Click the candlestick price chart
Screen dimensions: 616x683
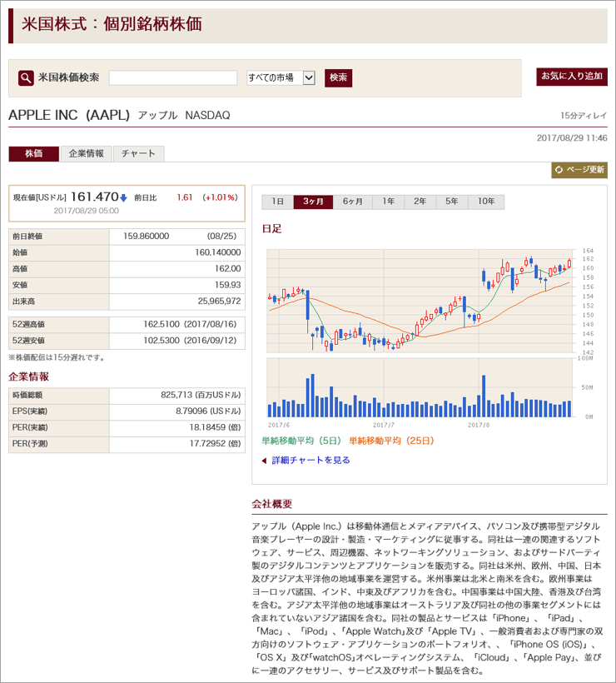420,301
